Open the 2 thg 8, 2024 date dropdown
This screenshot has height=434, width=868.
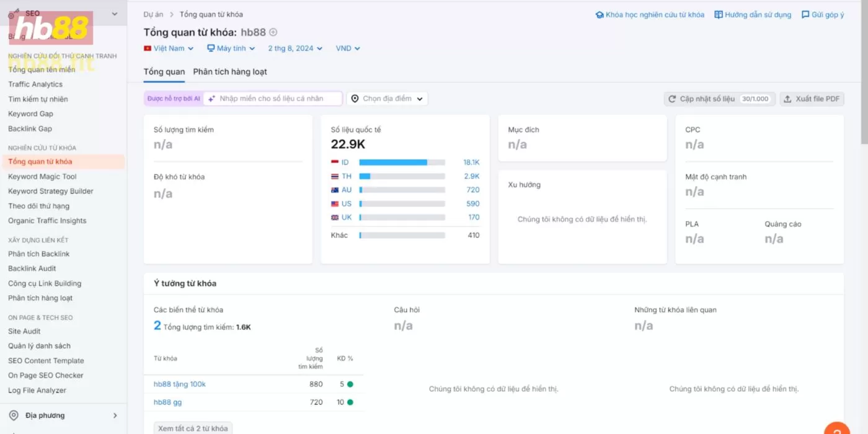tap(295, 48)
